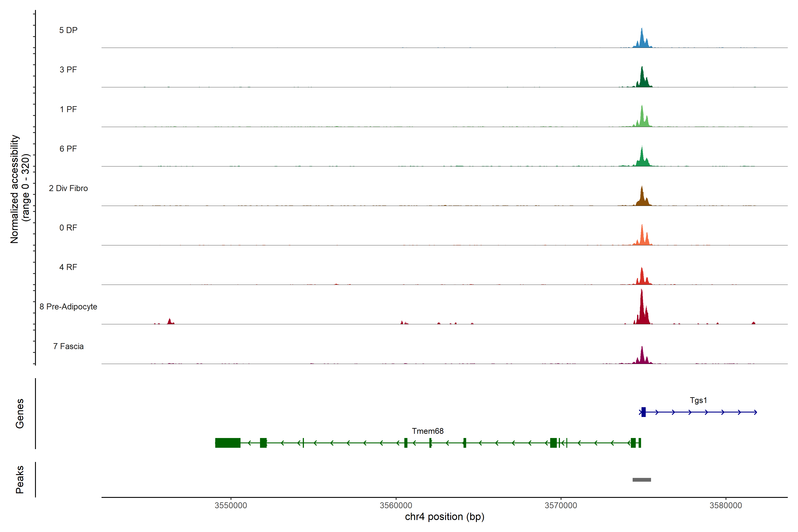
Task: Click the 3550000 axis tick label
Action: tap(231, 506)
